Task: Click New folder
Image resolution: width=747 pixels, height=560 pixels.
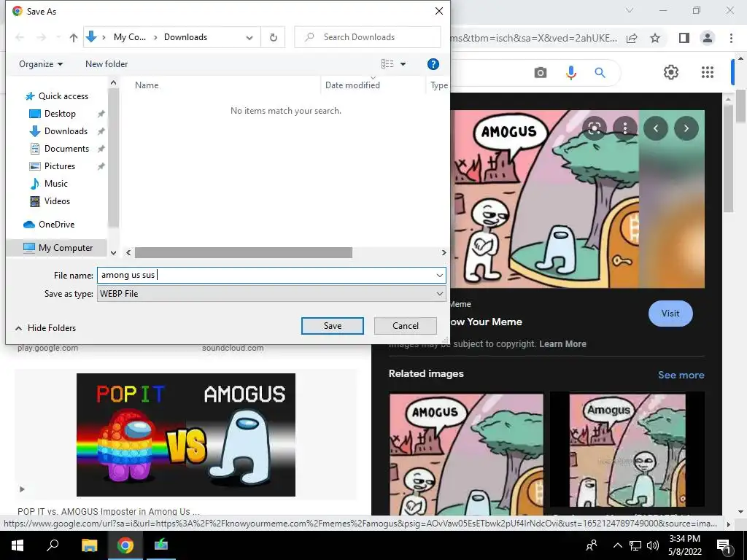Action: click(x=107, y=64)
